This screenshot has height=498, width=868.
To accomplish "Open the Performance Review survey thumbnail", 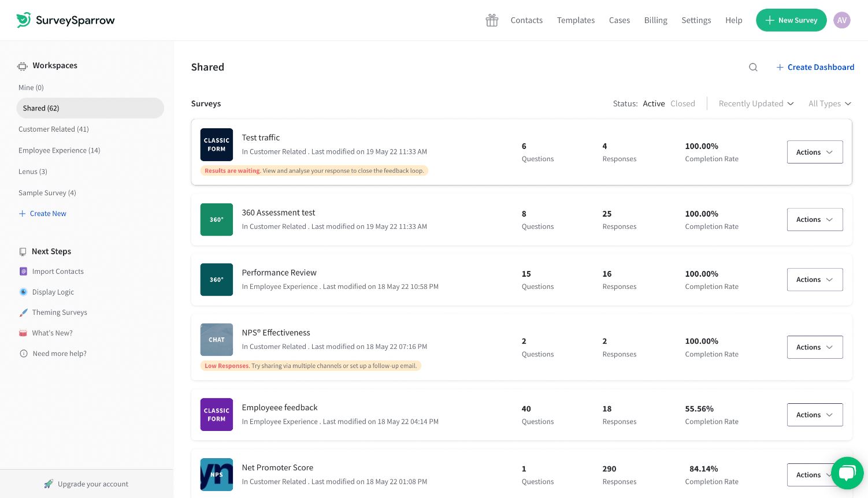I will pos(217,280).
